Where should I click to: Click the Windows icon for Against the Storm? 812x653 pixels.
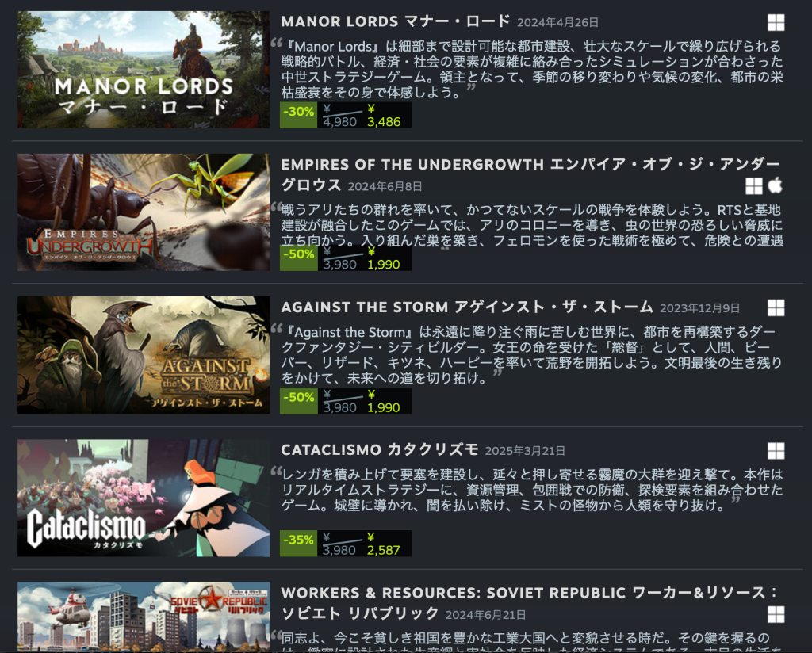click(776, 307)
